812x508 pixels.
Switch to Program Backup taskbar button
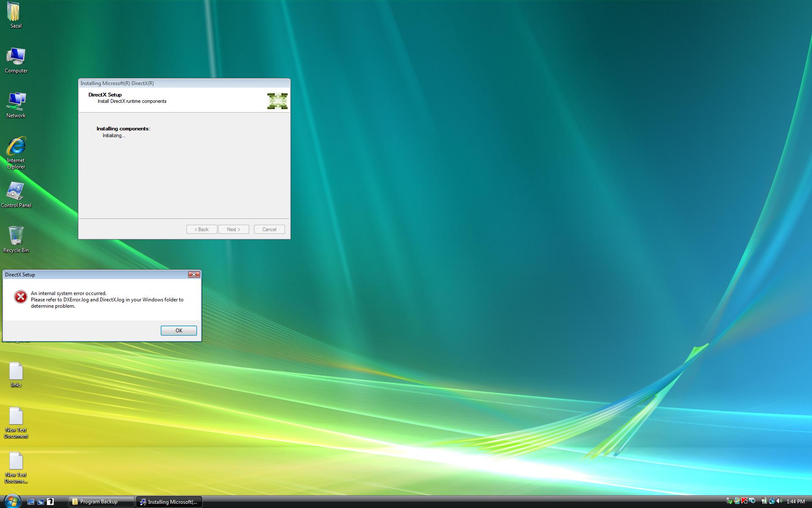(x=101, y=502)
